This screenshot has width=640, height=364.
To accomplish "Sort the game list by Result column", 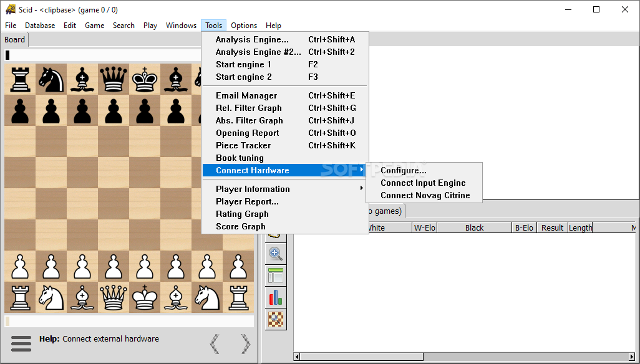I will click(x=552, y=228).
